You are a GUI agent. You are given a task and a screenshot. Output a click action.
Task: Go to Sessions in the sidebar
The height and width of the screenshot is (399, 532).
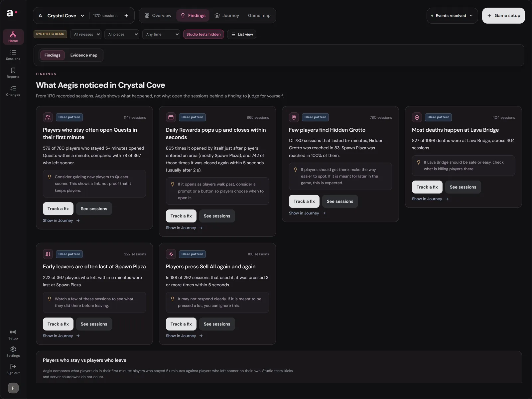(13, 55)
